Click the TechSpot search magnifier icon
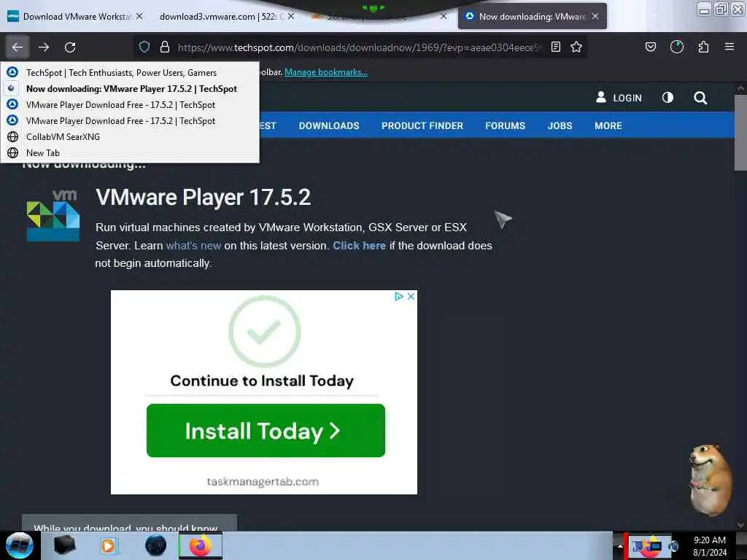 pos(700,98)
